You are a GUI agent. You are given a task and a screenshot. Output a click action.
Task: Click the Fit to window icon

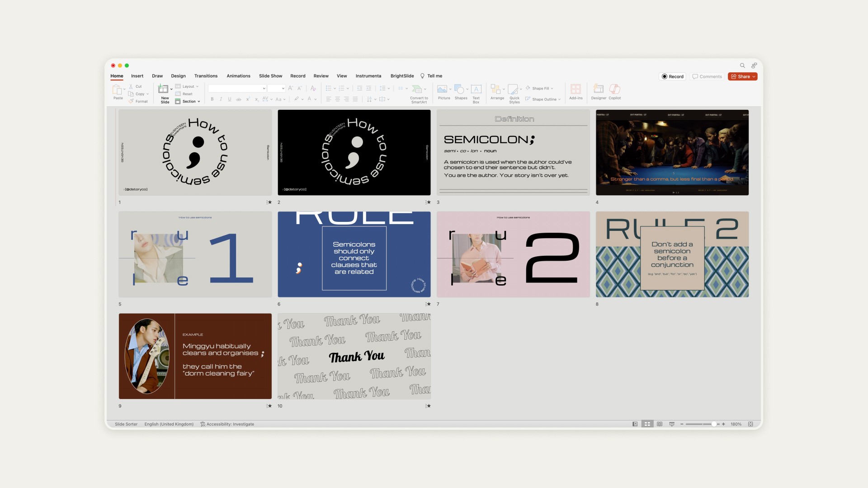click(750, 424)
